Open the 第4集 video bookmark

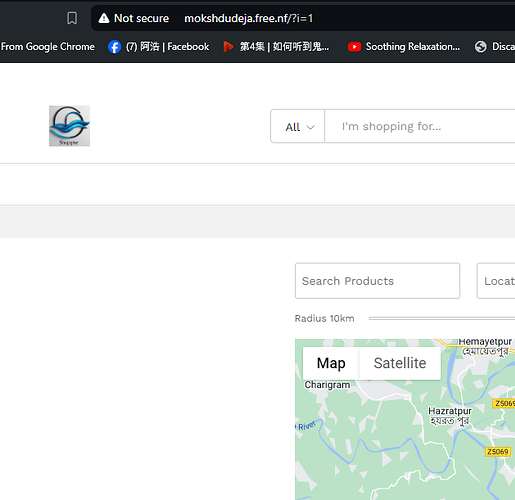tap(276, 47)
